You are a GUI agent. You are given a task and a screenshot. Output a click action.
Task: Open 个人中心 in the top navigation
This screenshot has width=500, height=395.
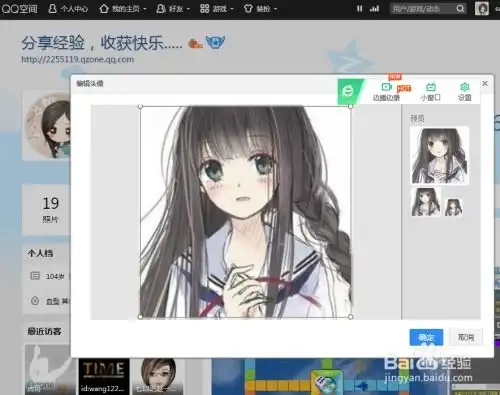[68, 9]
